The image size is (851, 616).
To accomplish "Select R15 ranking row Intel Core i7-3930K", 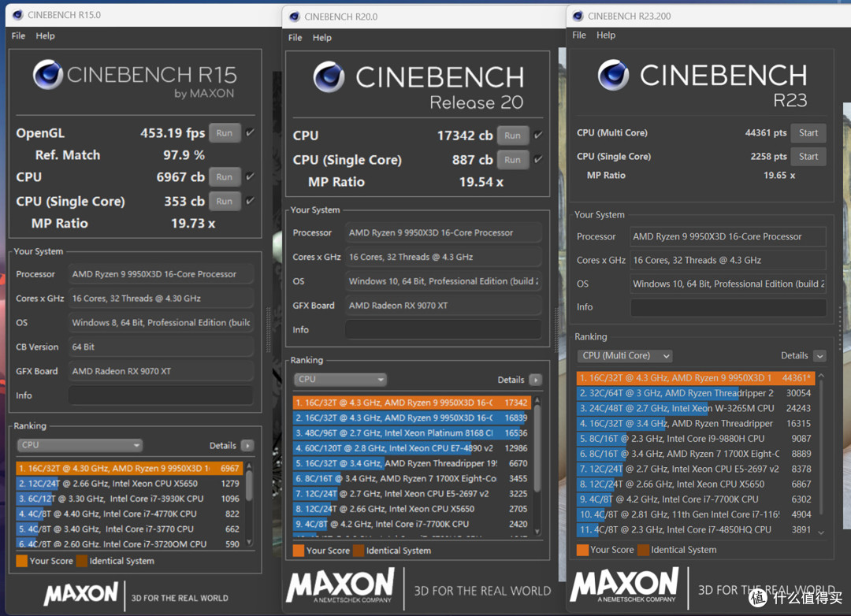I will coord(129,499).
